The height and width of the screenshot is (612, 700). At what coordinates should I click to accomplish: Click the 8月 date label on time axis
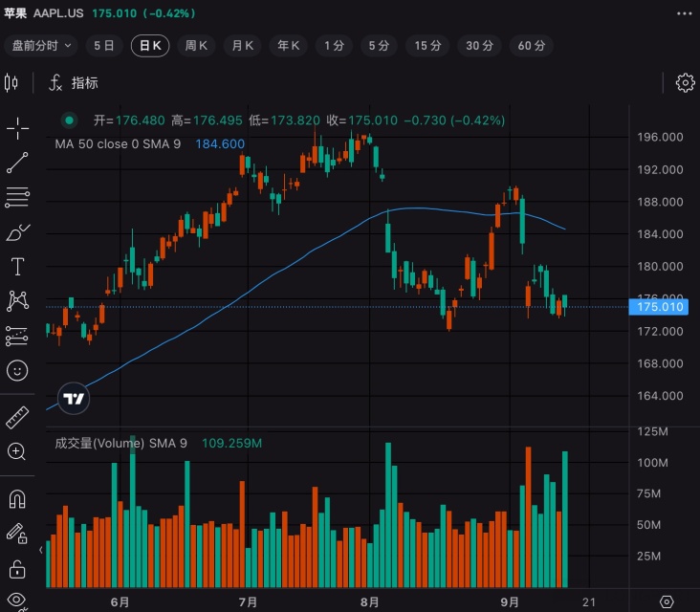[x=370, y=602]
